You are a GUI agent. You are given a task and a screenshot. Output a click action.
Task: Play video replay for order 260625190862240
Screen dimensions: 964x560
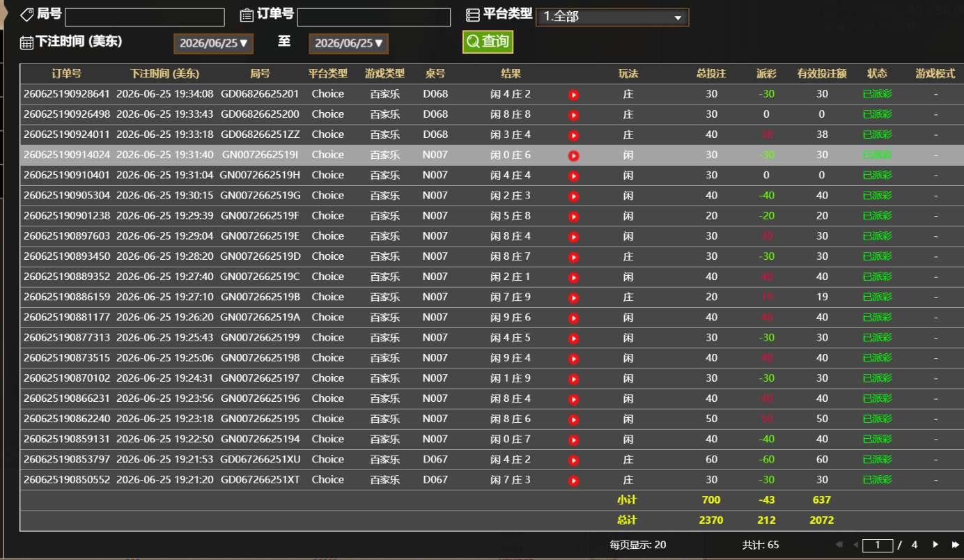(x=574, y=419)
